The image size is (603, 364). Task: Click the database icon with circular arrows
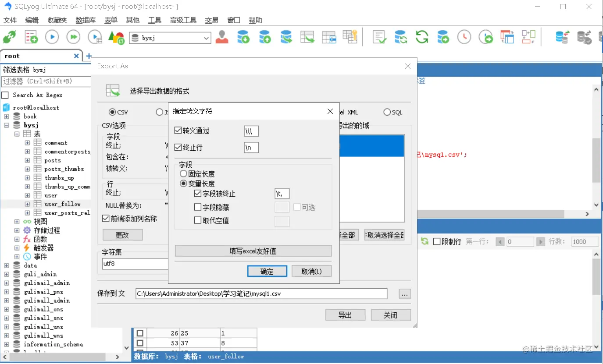400,37
